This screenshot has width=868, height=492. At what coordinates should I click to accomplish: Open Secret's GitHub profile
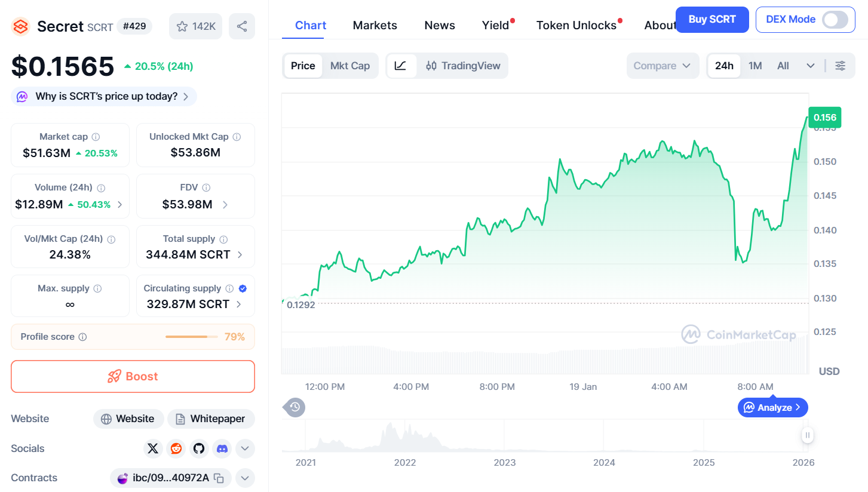pyautogui.click(x=199, y=448)
